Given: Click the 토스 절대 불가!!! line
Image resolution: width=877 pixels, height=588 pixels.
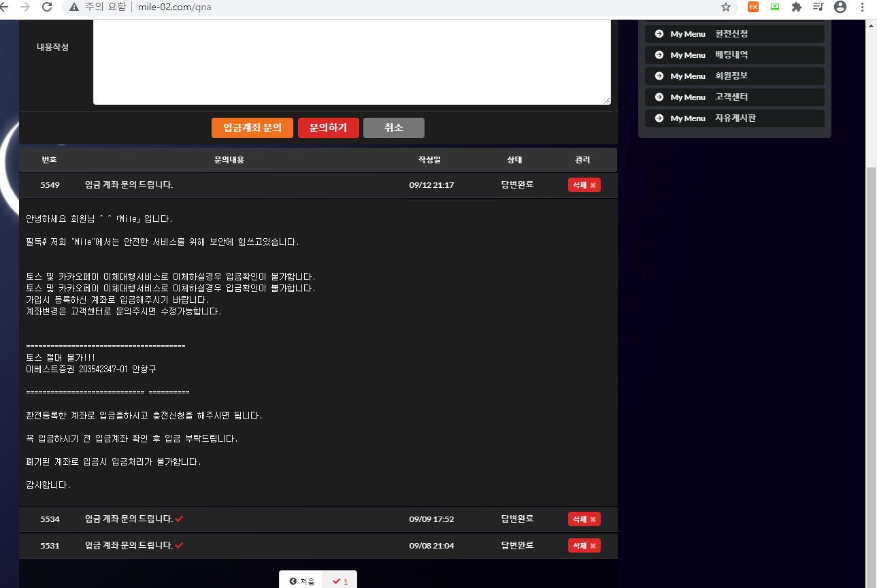Looking at the screenshot, I should coord(61,357).
